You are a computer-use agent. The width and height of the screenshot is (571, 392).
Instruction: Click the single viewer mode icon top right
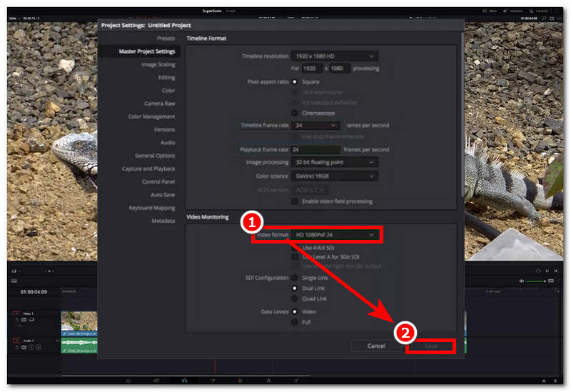point(552,19)
